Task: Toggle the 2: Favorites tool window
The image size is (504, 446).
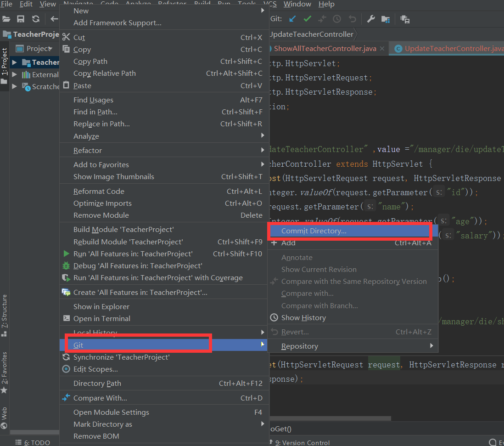Action: 4,373
